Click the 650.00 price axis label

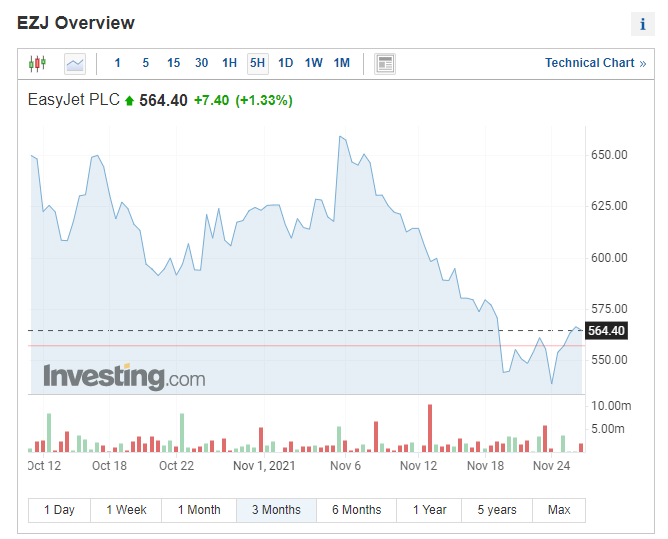[x=609, y=155]
